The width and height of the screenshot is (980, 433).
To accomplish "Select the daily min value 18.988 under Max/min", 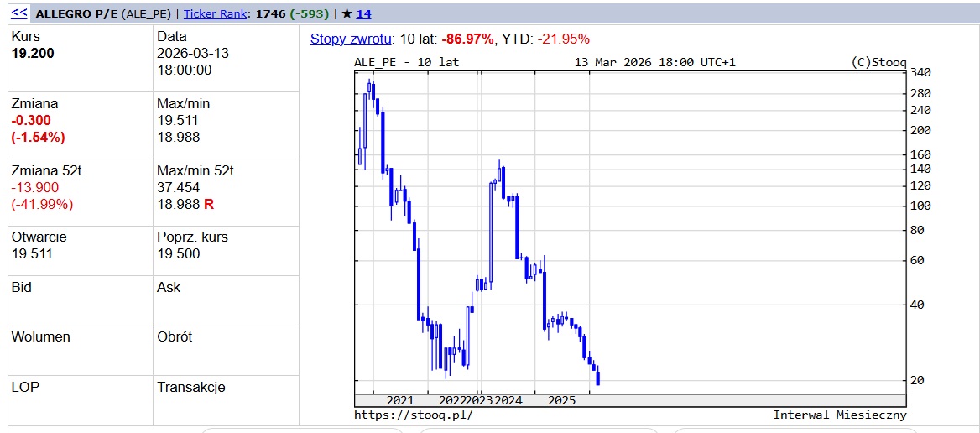I will coord(178,138).
